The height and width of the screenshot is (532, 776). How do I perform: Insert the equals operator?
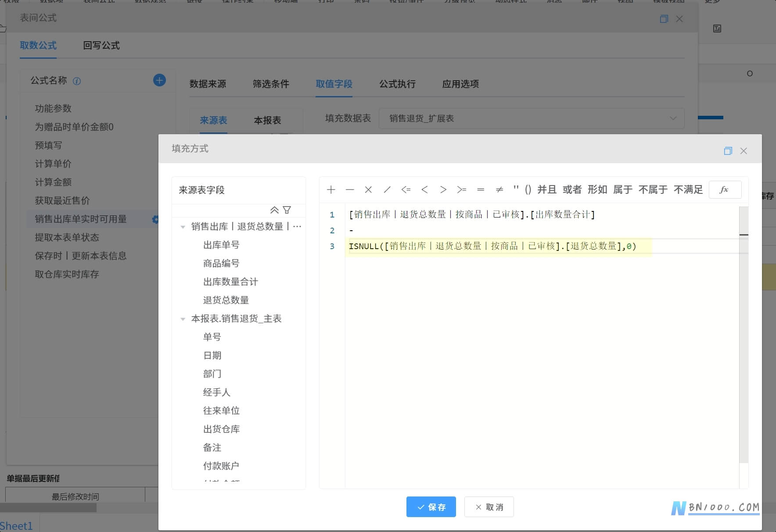click(481, 189)
